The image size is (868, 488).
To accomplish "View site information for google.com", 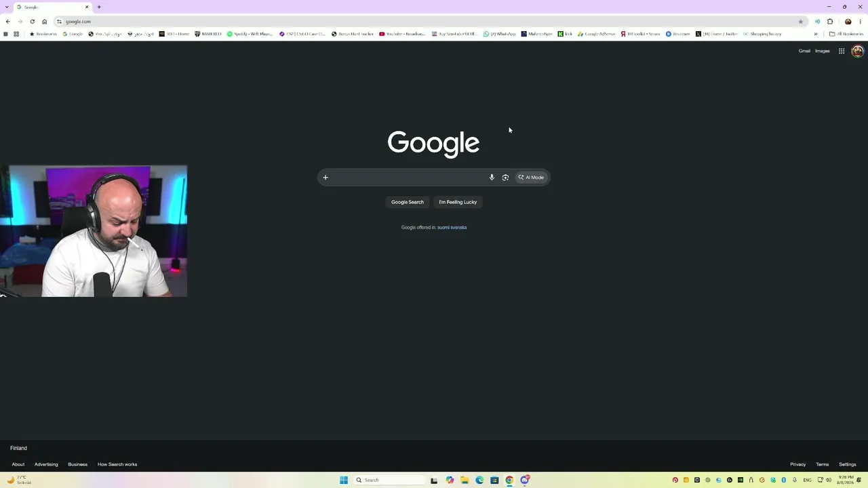I will tap(59, 22).
